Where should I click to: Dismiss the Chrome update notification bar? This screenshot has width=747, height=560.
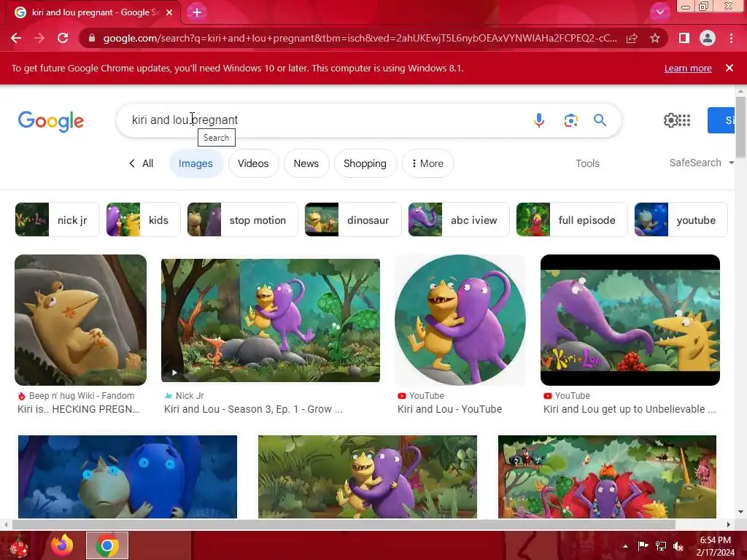[729, 68]
